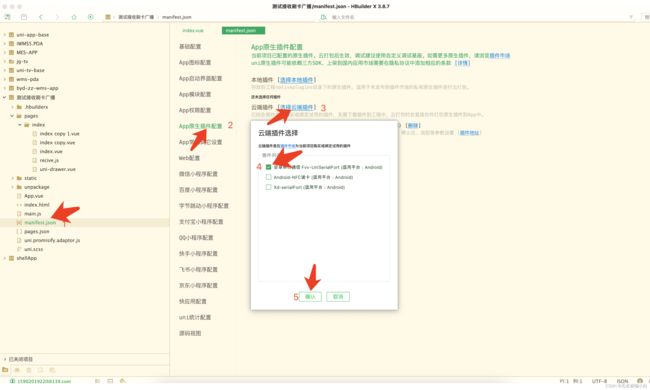
Task: Open App图标配置 settings section
Action: 195,63
